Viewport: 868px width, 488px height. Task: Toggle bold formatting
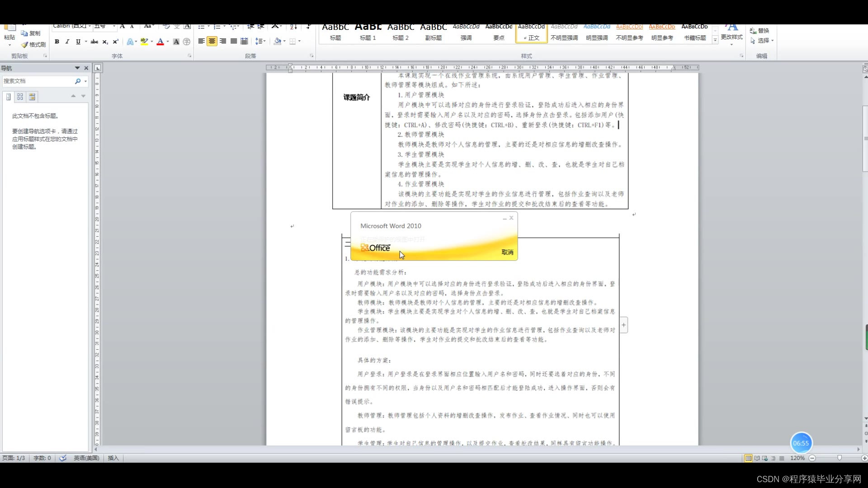tap(57, 42)
